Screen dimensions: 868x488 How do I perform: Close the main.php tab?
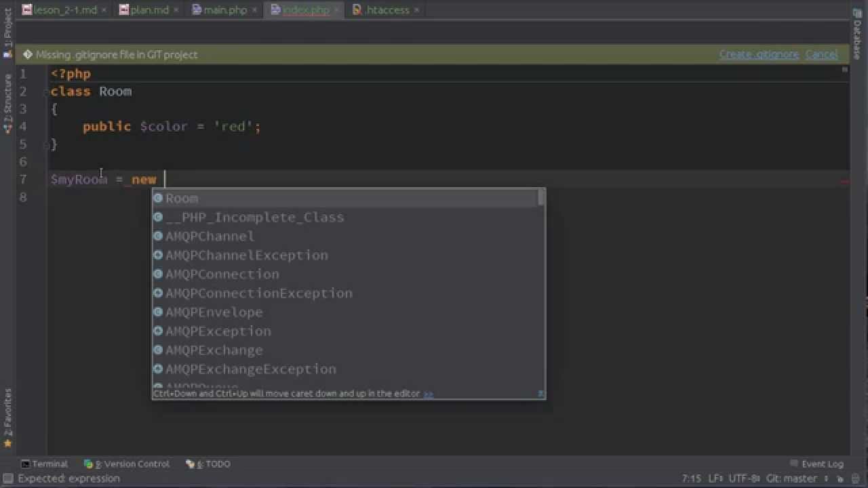click(255, 10)
